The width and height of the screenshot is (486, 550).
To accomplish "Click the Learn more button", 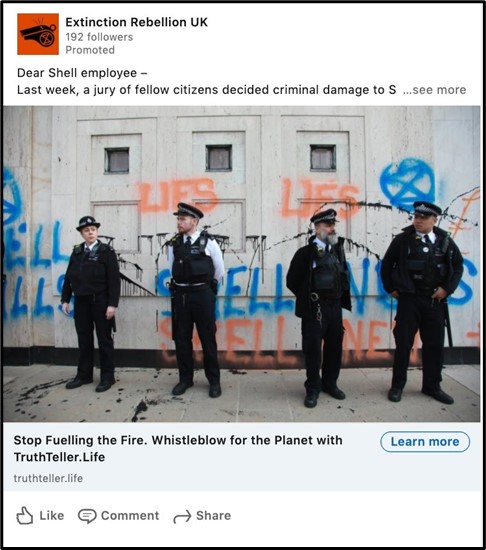I will [x=425, y=442].
